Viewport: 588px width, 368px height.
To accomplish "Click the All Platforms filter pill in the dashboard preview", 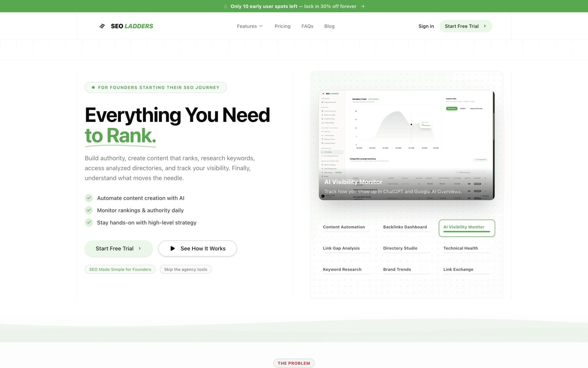I will click(451, 109).
